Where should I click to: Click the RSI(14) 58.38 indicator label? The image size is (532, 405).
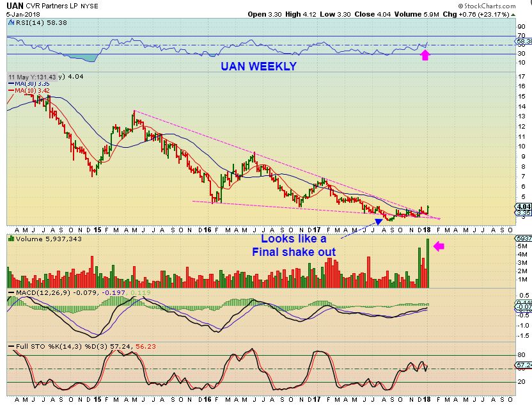click(42, 23)
